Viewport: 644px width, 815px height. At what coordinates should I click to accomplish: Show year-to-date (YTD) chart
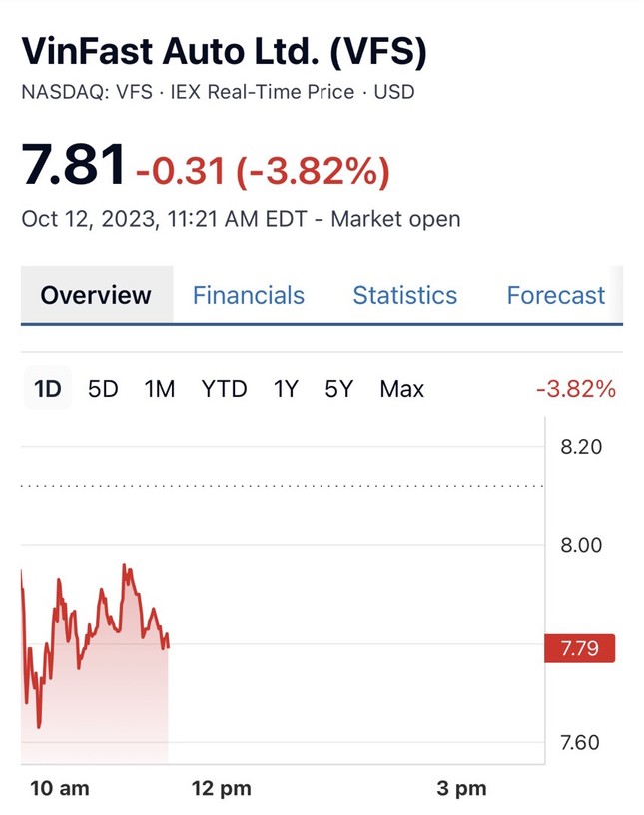coord(224,389)
